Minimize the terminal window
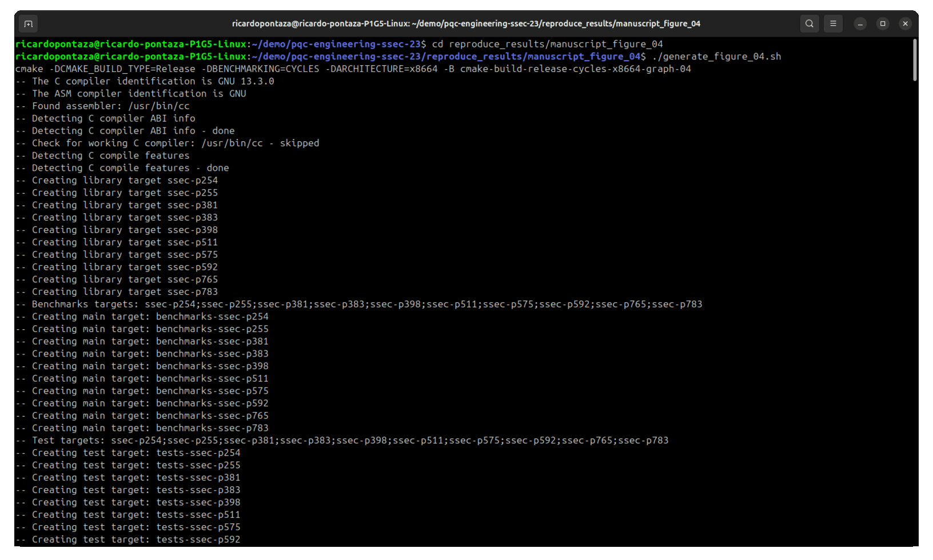Screen dimensions: 933x560 point(860,23)
